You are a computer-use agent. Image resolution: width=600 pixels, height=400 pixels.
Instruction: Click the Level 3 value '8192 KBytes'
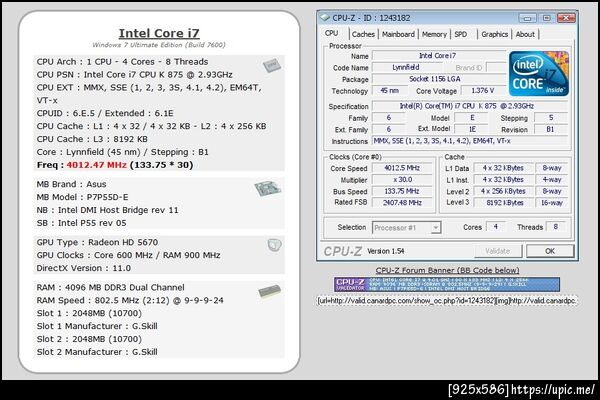coord(504,202)
